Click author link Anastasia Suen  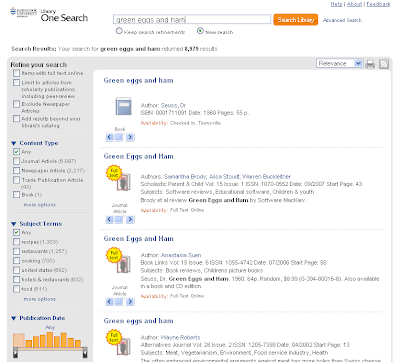[x=181, y=255]
